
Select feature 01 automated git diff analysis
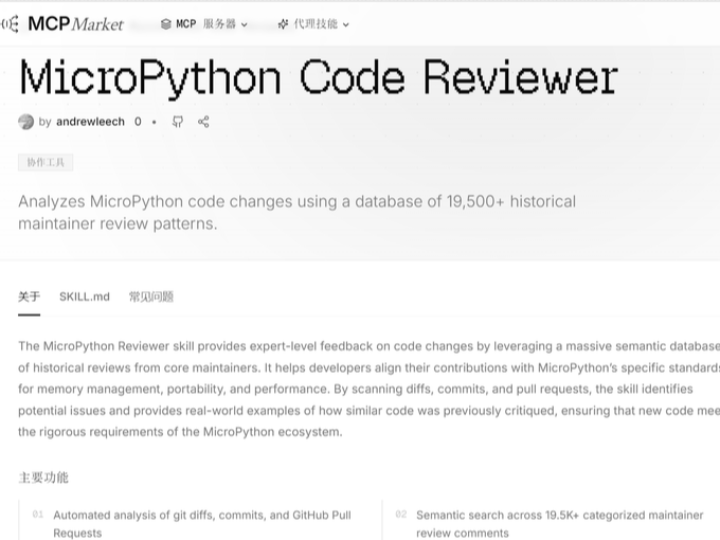pos(201,524)
